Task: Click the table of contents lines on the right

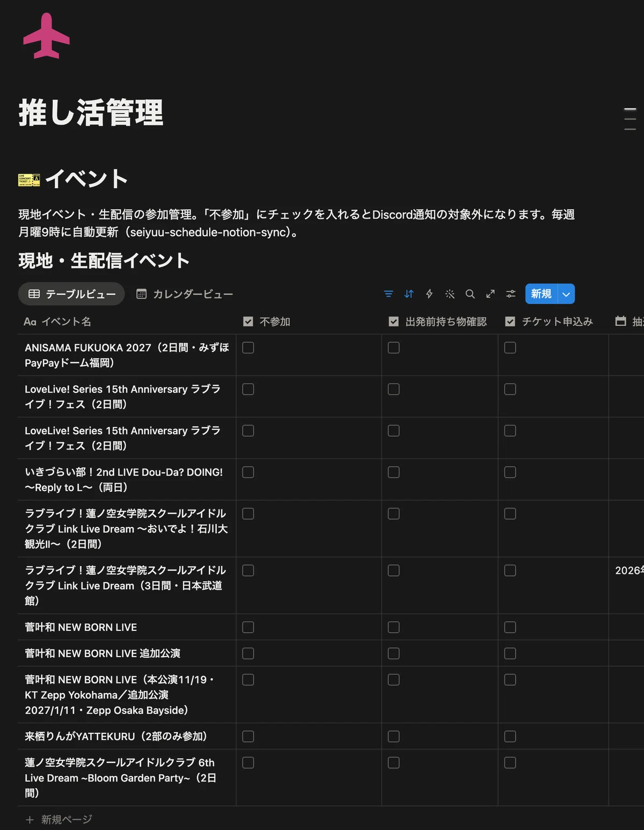Action: pyautogui.click(x=630, y=119)
